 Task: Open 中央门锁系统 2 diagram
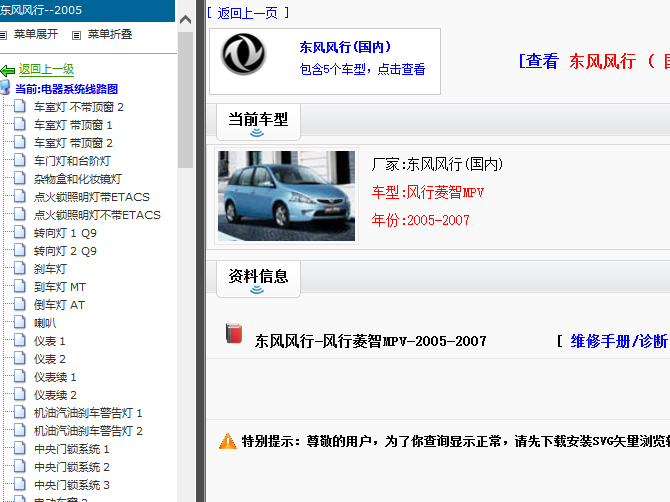[71, 467]
